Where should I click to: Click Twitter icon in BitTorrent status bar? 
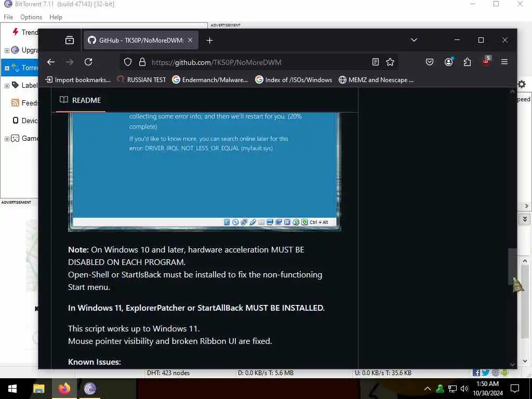coord(486,373)
